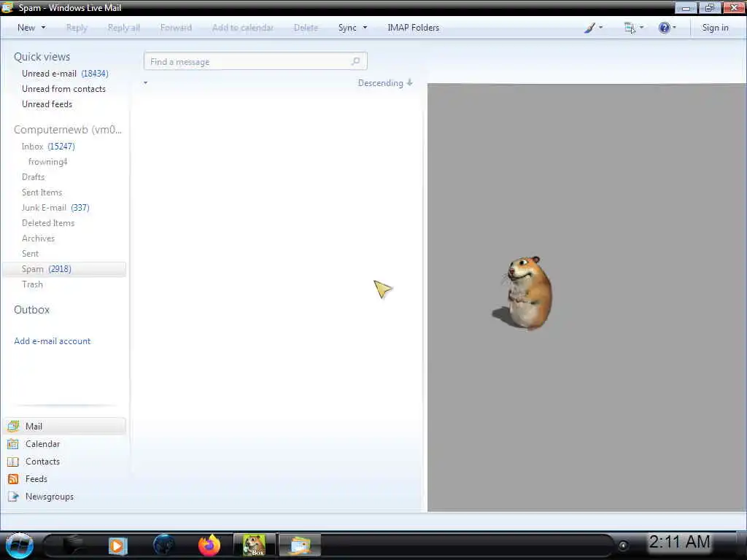Screen dimensions: 747x560
Task: Open the paintbrush colorizer icon menu
Action: click(593, 28)
